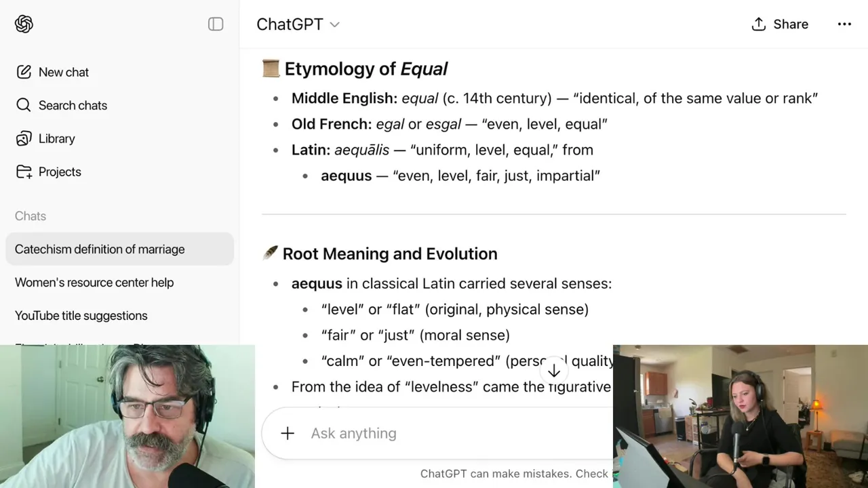
Task: Open the ChatGPT model selector dropdown
Action: pyautogui.click(x=298, y=24)
